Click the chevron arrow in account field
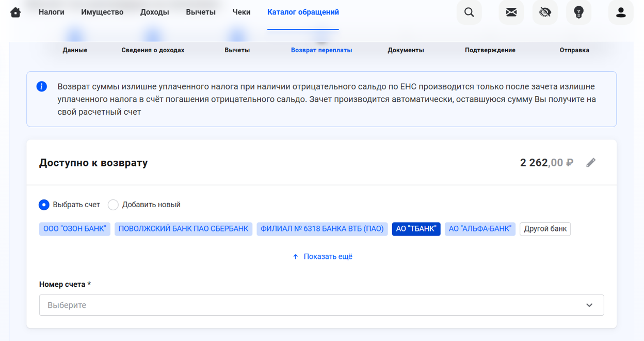The width and height of the screenshot is (644, 341). [589, 305]
